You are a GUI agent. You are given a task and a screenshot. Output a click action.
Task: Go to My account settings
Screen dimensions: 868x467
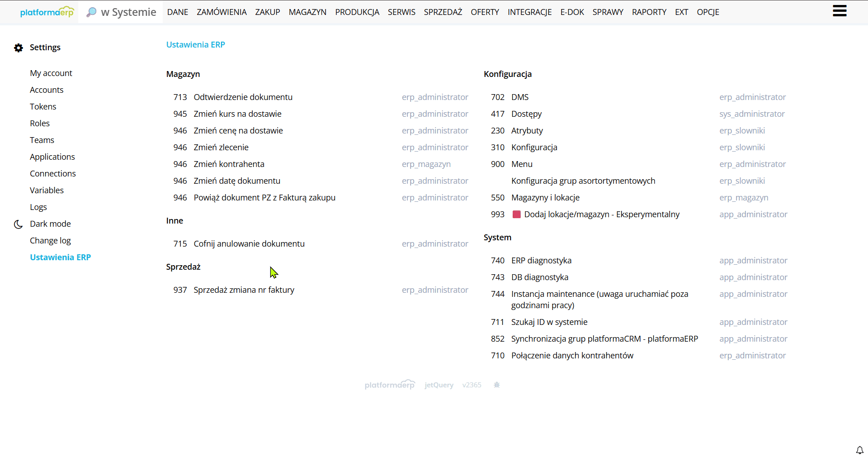click(51, 73)
